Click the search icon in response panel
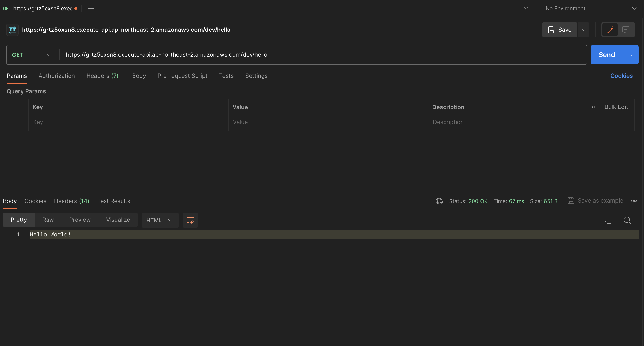The image size is (644, 346). pos(626,220)
